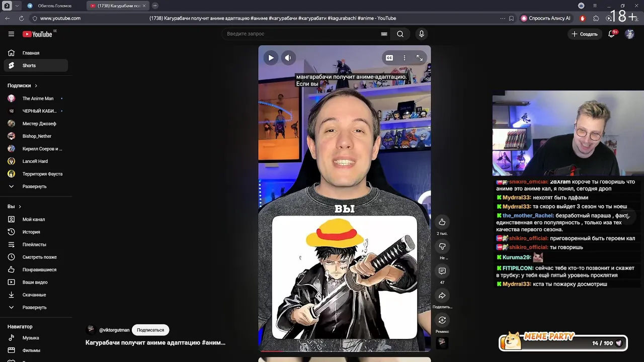Open Плейлисты
Screen dimensions: 644x362
click(35, 244)
